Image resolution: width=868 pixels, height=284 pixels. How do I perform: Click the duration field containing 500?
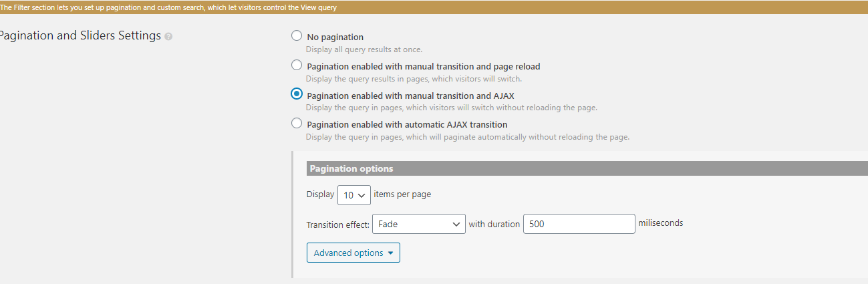pos(579,224)
